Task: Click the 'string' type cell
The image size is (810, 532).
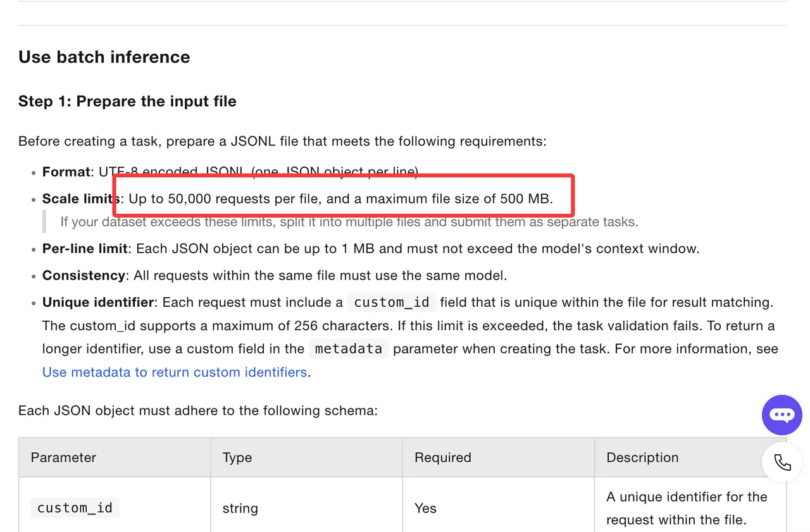Action: (240, 509)
